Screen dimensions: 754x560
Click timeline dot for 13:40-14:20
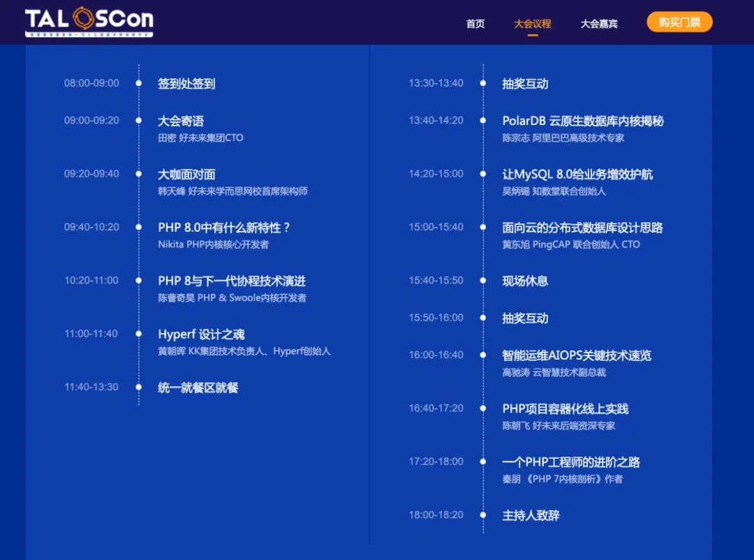coord(483,120)
